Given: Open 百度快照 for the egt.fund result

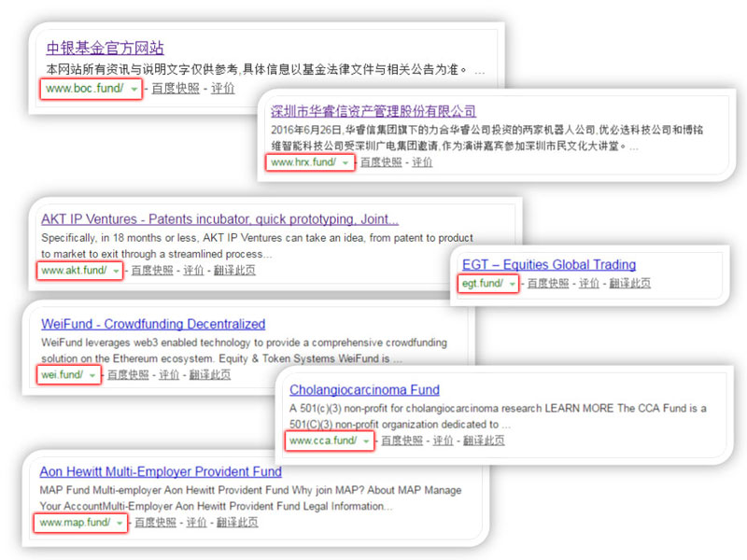Looking at the screenshot, I should click(548, 283).
